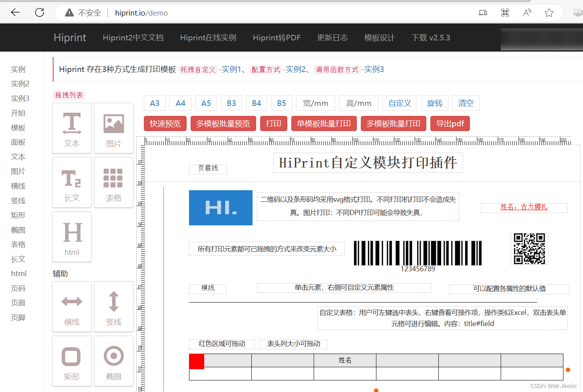Select 页眉 in left sidebar
The width and height of the screenshot is (583, 392).
18,303
